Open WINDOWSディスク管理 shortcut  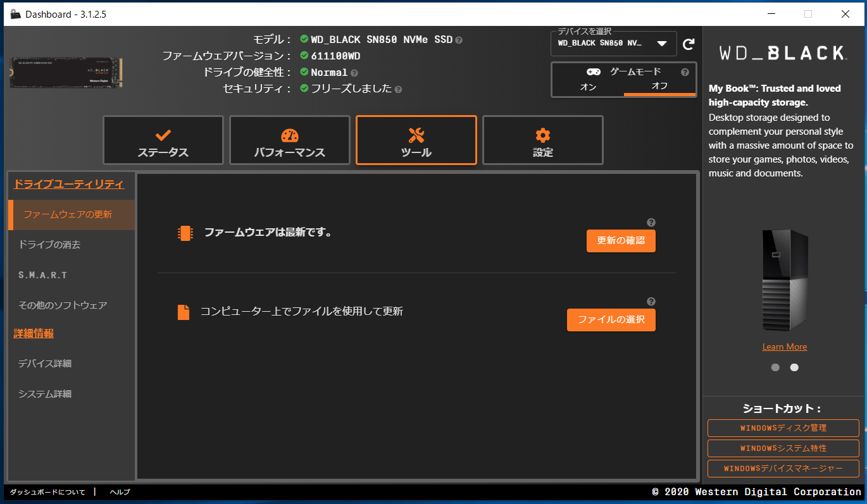pyautogui.click(x=783, y=428)
